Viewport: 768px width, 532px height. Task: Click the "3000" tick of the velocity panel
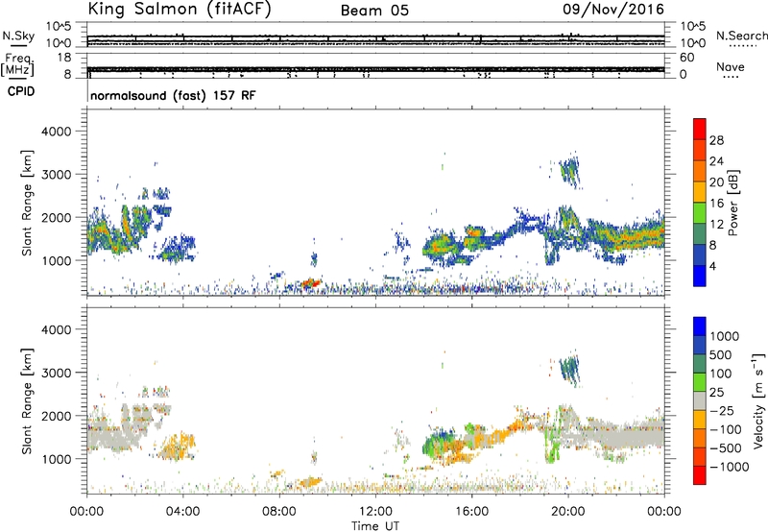(x=57, y=373)
